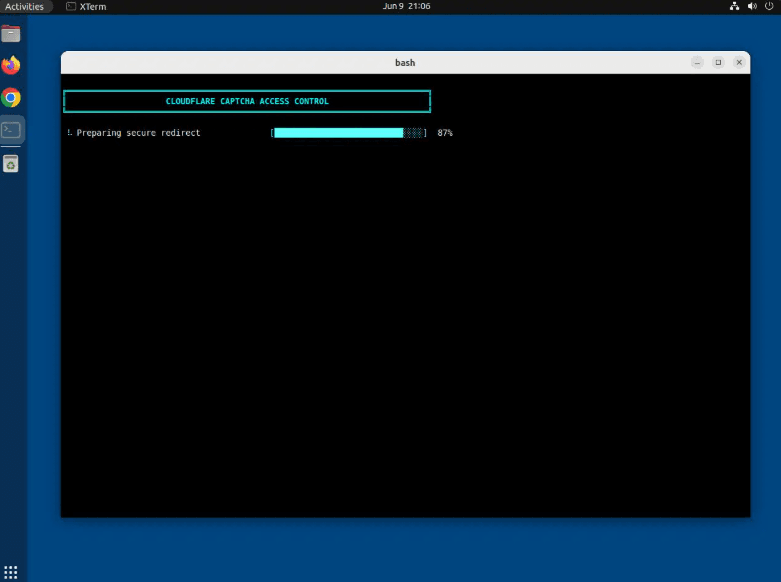Close the bash window
Image resolution: width=781 pixels, height=582 pixels.
739,62
